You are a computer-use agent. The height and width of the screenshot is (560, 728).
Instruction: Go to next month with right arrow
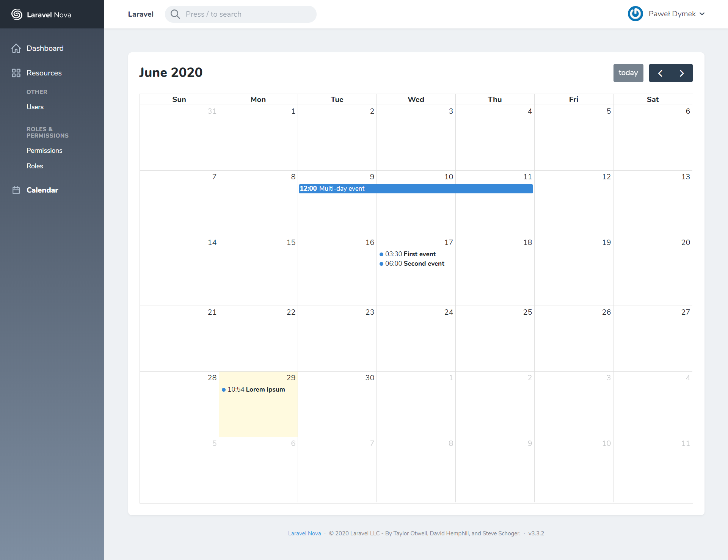[681, 73]
